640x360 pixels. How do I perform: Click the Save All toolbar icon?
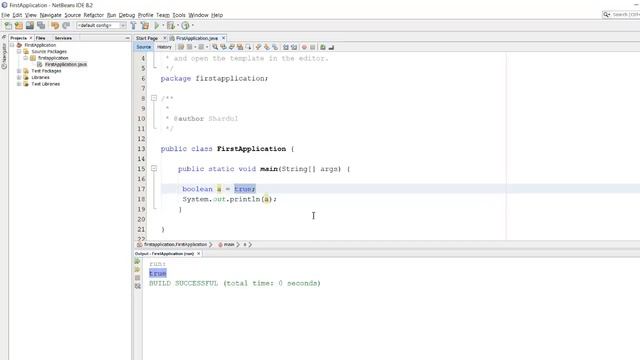[x=41, y=25]
